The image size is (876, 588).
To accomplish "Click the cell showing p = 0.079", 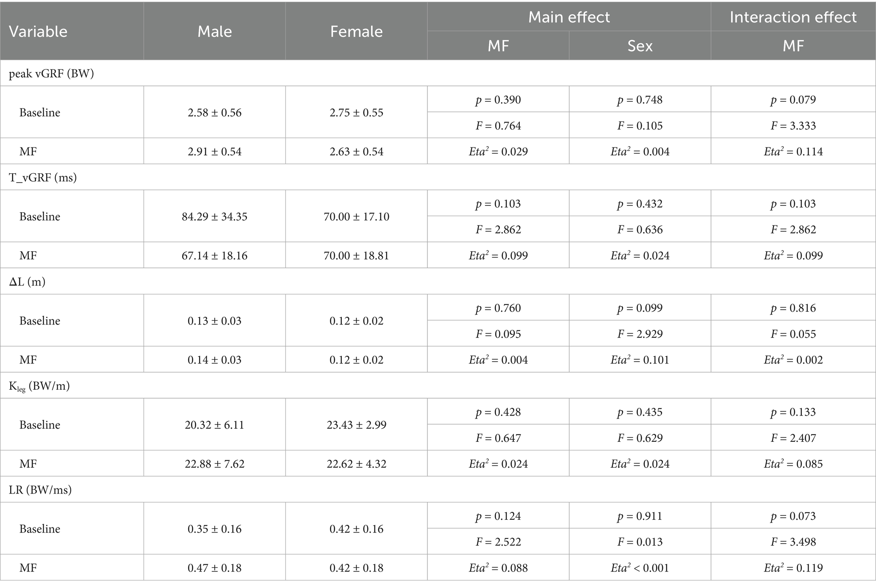I will tap(793, 100).
